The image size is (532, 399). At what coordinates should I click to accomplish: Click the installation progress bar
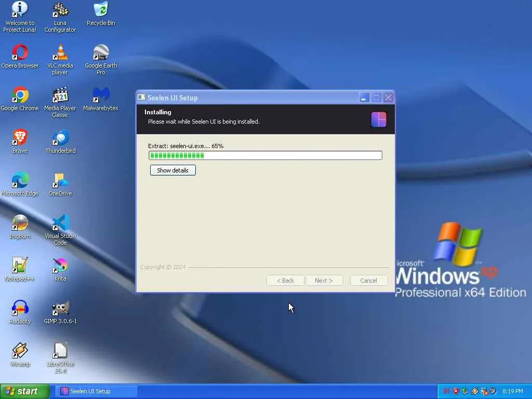coord(265,155)
